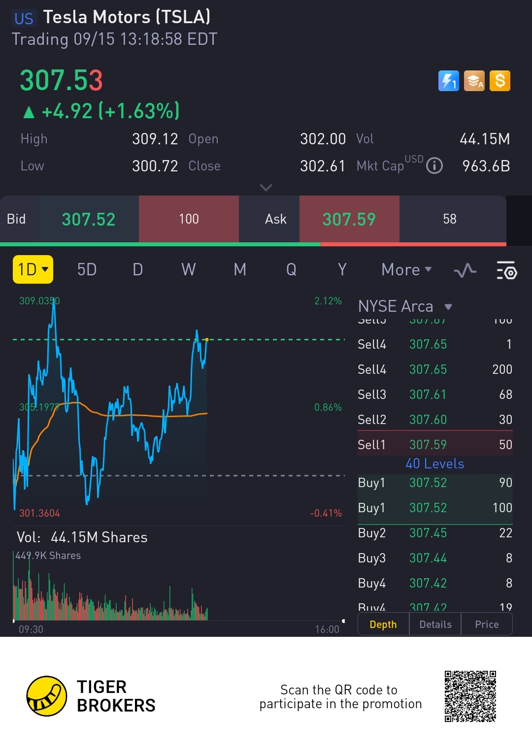This screenshot has height=756, width=532.
Task: Select the Sell4 row with 1 share
Action: (x=435, y=344)
